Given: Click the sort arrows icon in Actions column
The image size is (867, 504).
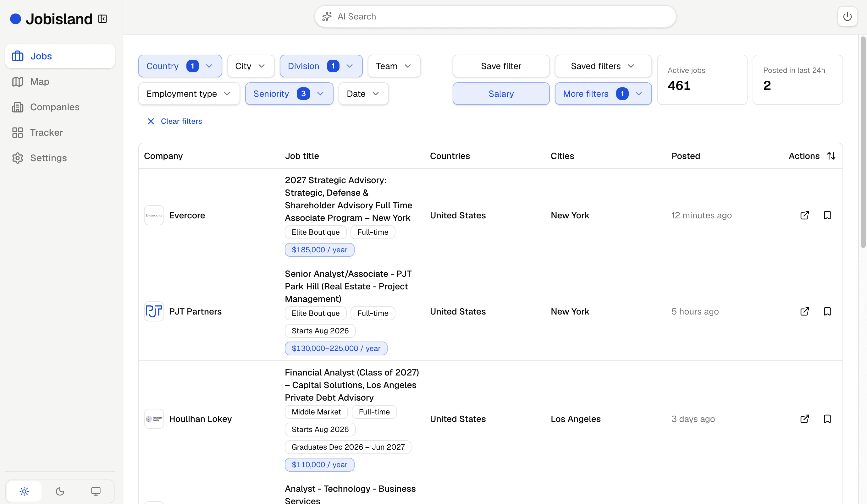Looking at the screenshot, I should pos(831,156).
